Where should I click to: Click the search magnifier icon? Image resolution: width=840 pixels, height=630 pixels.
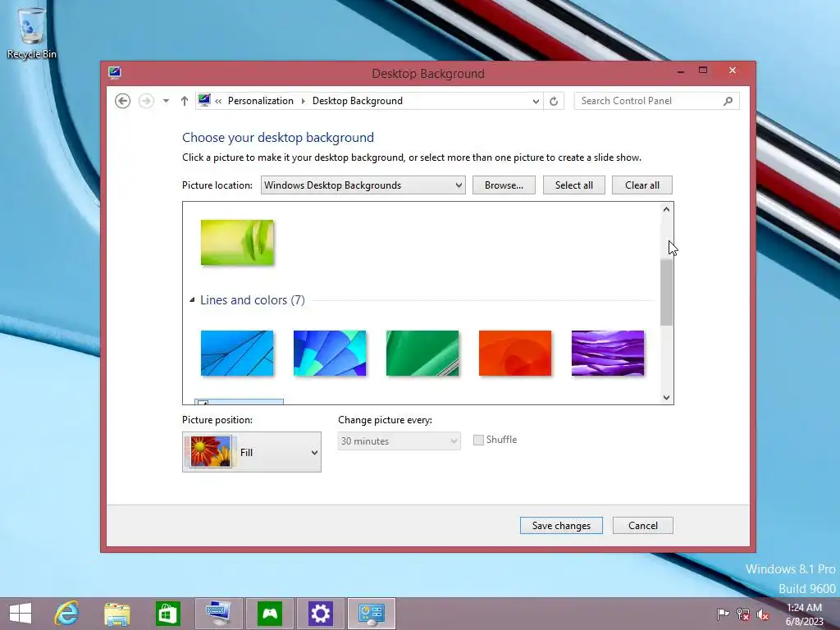pos(728,101)
